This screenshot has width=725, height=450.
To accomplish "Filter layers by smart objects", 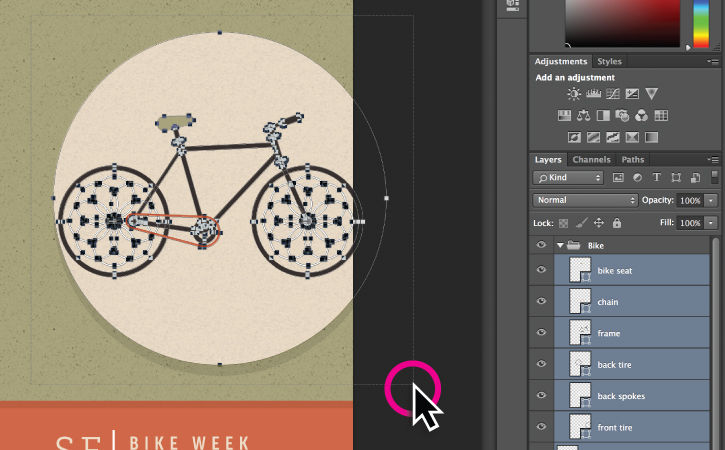I will [x=695, y=178].
